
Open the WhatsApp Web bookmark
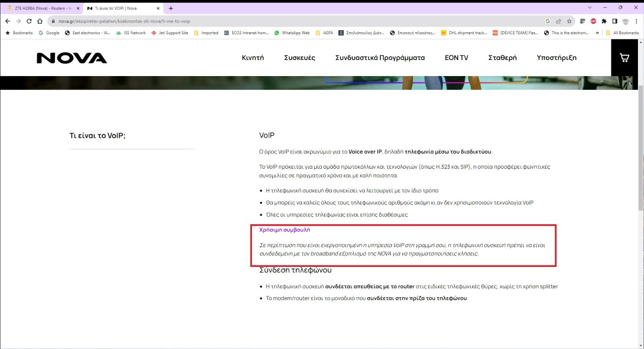(292, 33)
